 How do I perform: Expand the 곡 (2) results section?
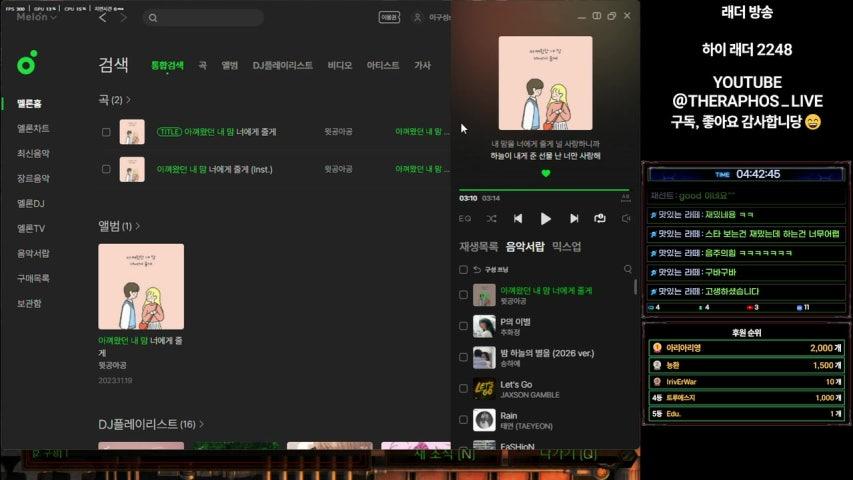114,100
